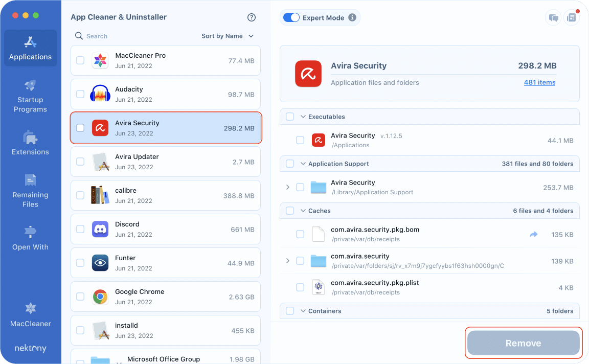
Task: Click the search magnifier icon
Action: click(x=79, y=36)
